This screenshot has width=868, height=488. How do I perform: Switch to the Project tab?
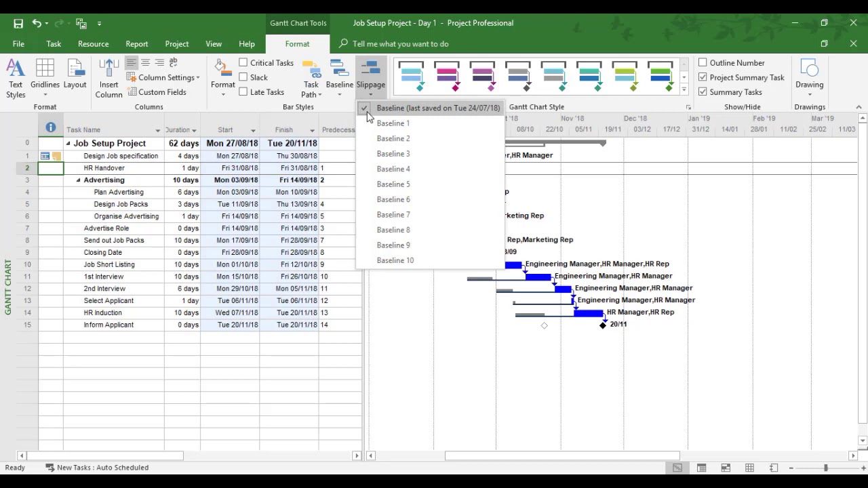click(x=176, y=44)
